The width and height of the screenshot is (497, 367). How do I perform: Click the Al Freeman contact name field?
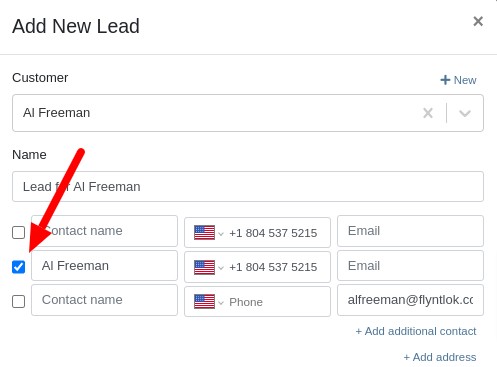[x=104, y=266]
